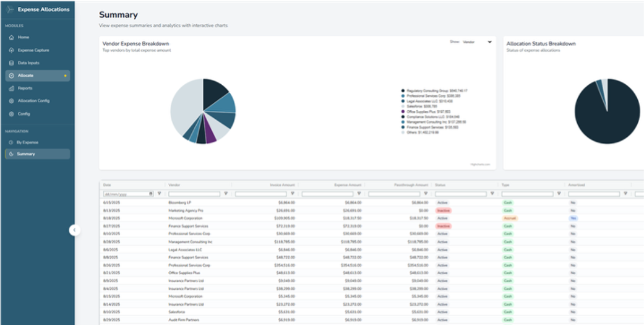Open the calendar picker in the Date filter

pos(150,194)
